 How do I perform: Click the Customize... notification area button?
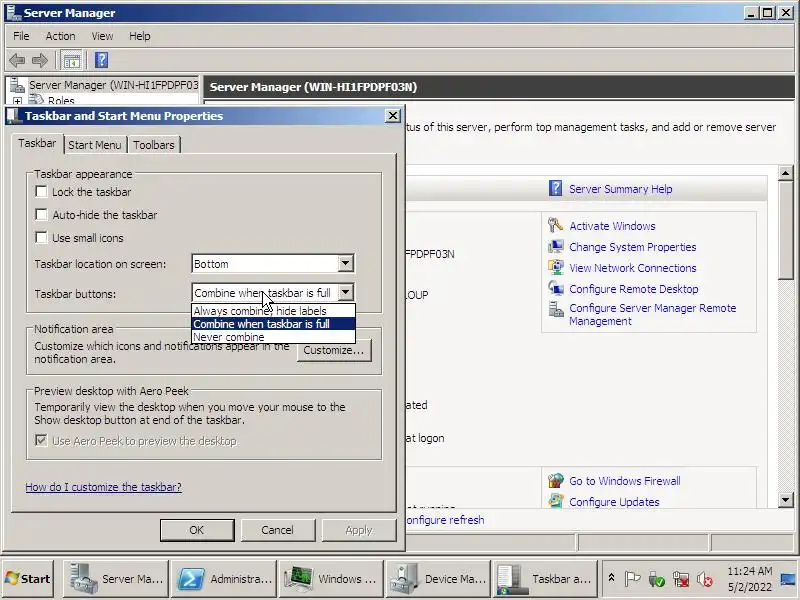334,351
